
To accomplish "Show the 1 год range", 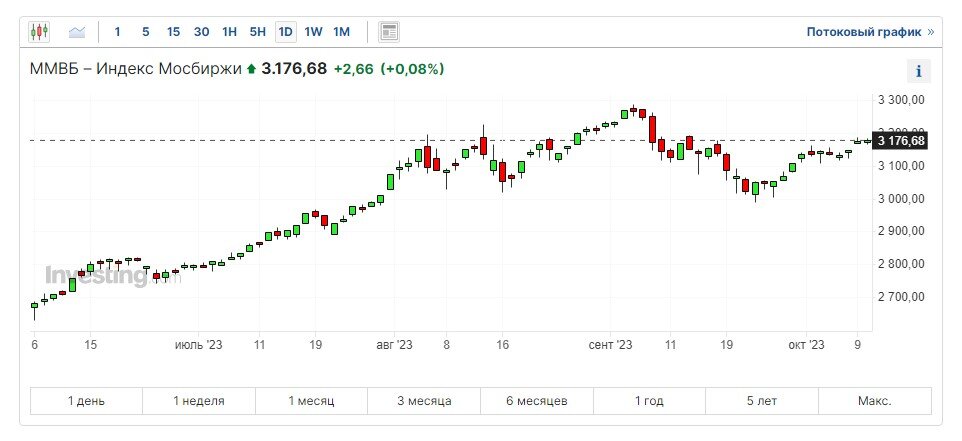I will (x=649, y=401).
